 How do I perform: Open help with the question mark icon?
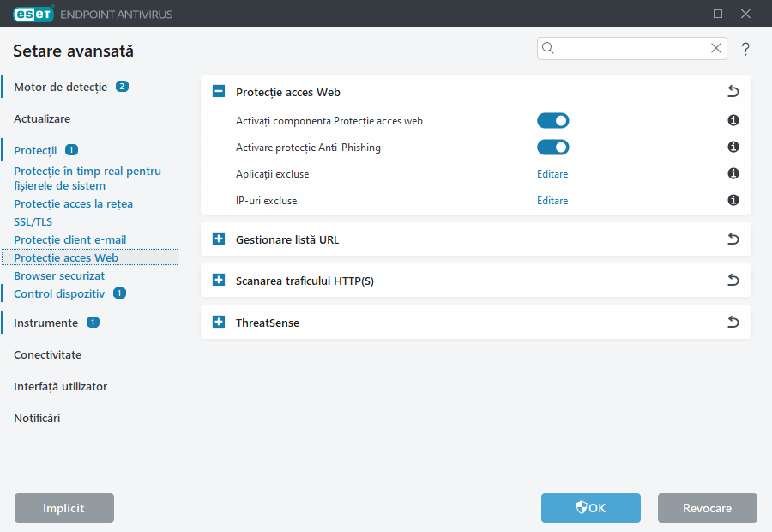tap(745, 49)
